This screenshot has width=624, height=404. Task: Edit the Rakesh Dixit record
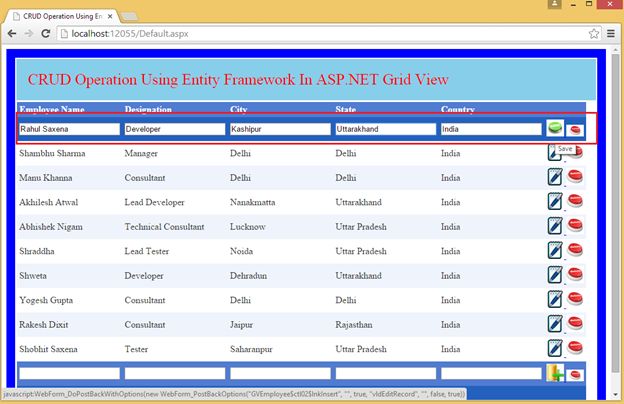click(555, 324)
